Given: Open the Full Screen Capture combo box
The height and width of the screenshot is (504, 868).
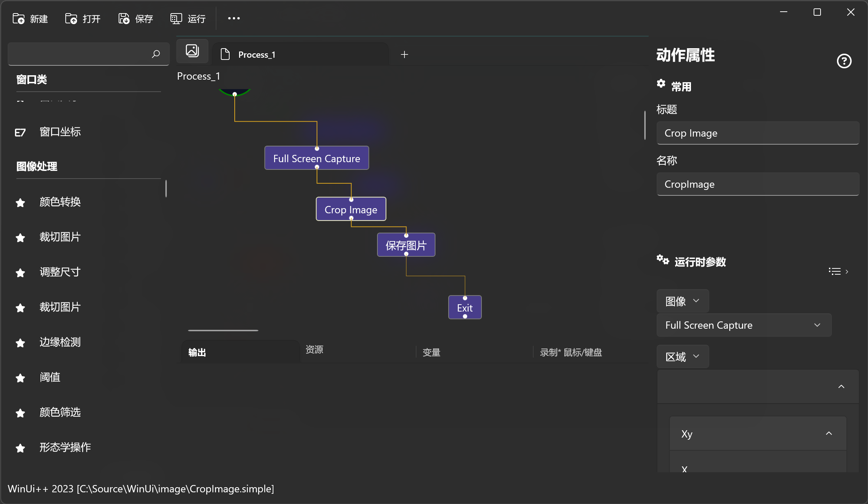Looking at the screenshot, I should tap(744, 325).
